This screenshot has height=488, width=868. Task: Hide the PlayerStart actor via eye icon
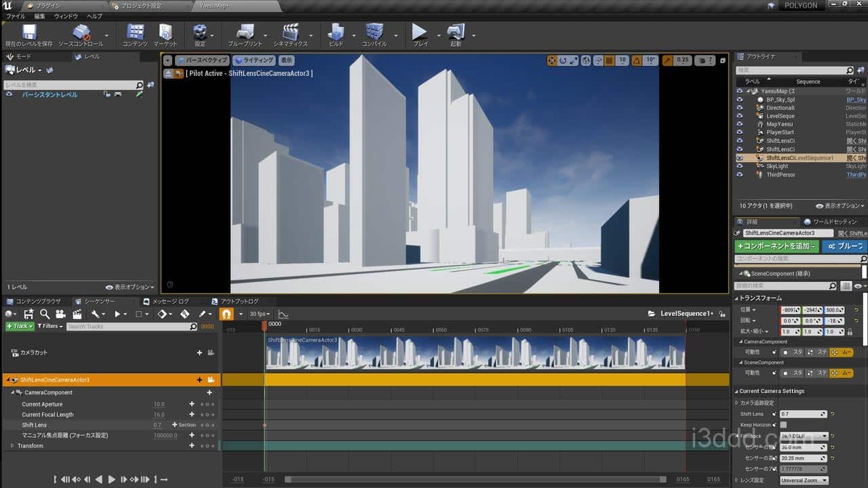740,132
